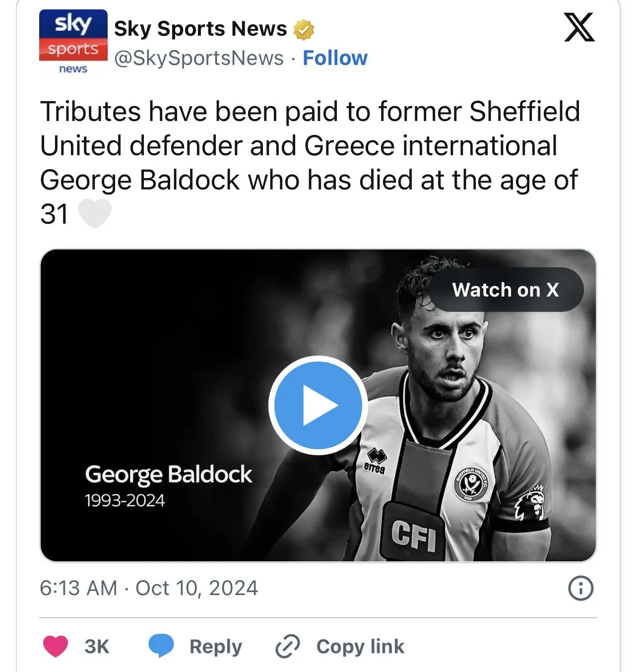
Task: Click the Sky Sports News profile avatar
Action: (73, 43)
